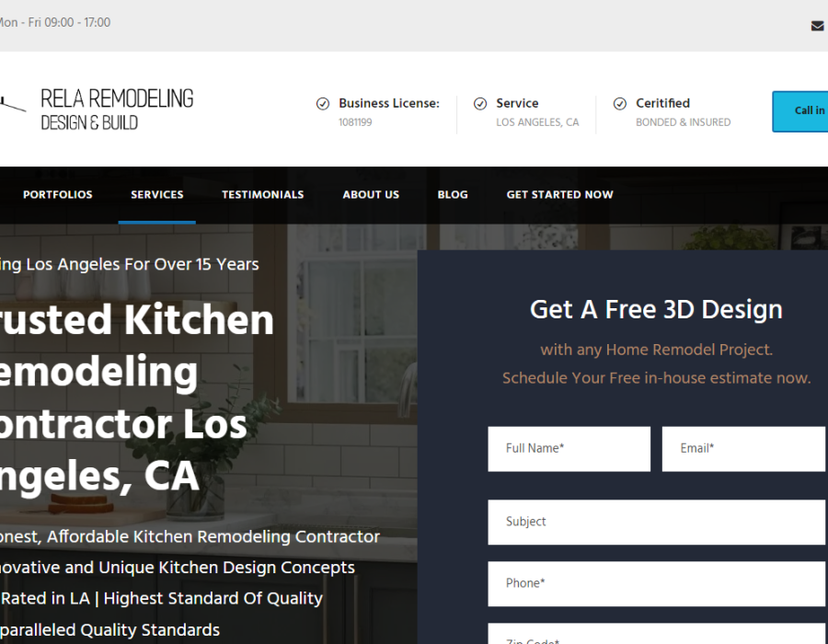Click the business hours text in top bar

(x=55, y=23)
